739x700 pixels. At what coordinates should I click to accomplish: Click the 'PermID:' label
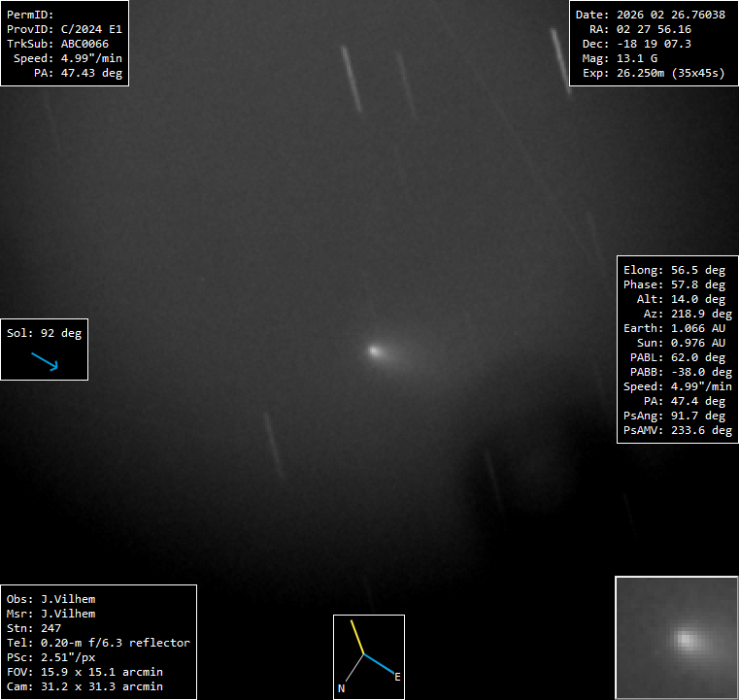(30, 15)
